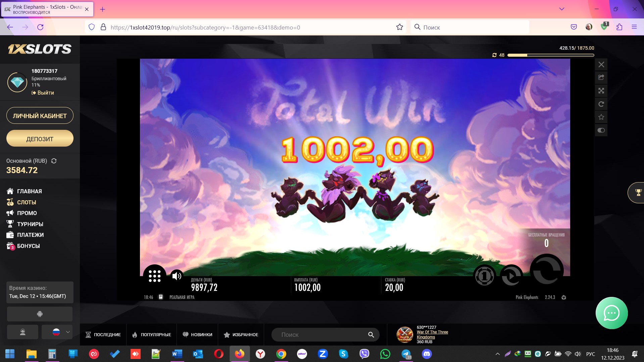Click the wagering progress bar

pos(551,55)
